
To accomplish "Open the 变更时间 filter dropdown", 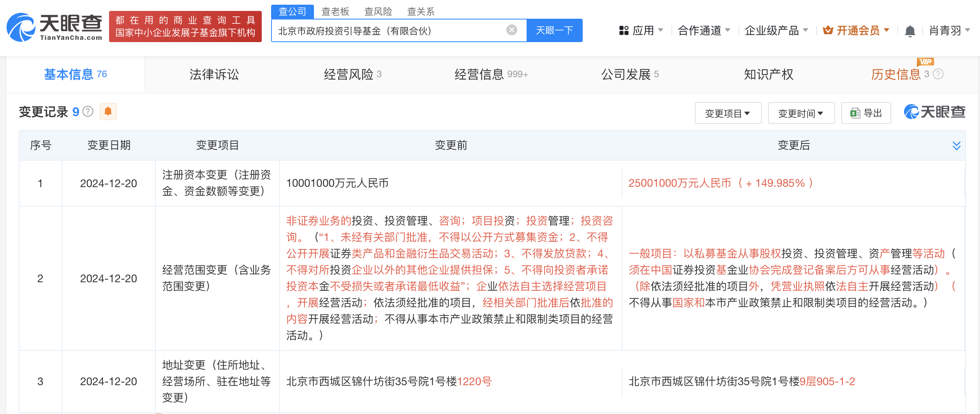I will [801, 113].
